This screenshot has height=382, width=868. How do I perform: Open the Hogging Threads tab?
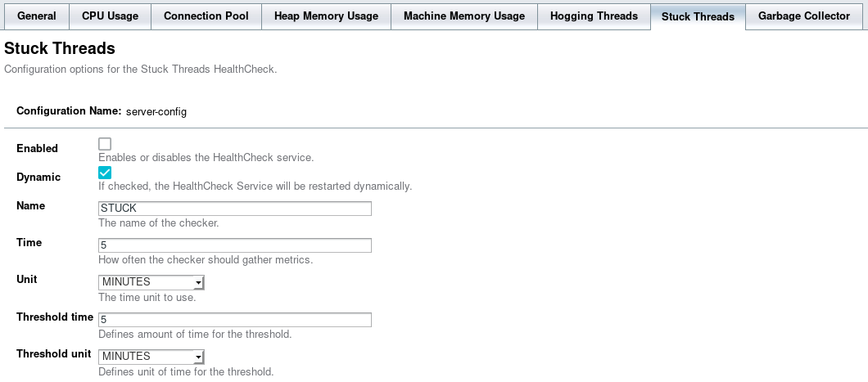(x=594, y=16)
